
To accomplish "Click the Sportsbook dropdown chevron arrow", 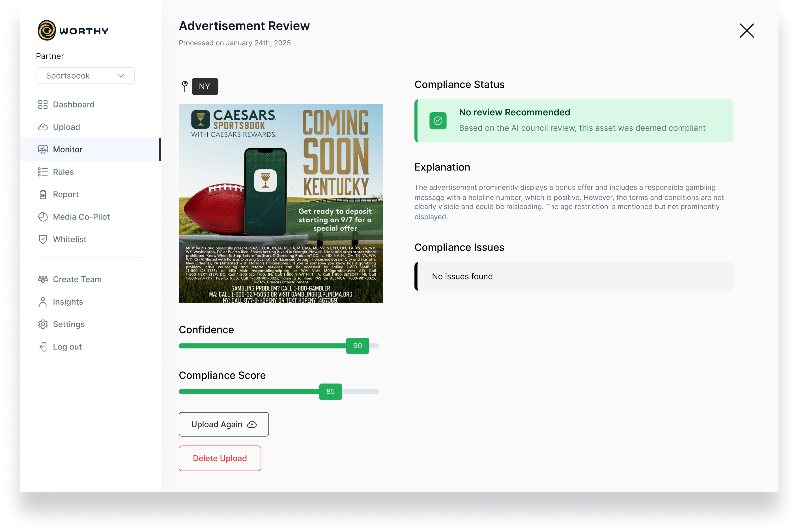I will point(121,76).
